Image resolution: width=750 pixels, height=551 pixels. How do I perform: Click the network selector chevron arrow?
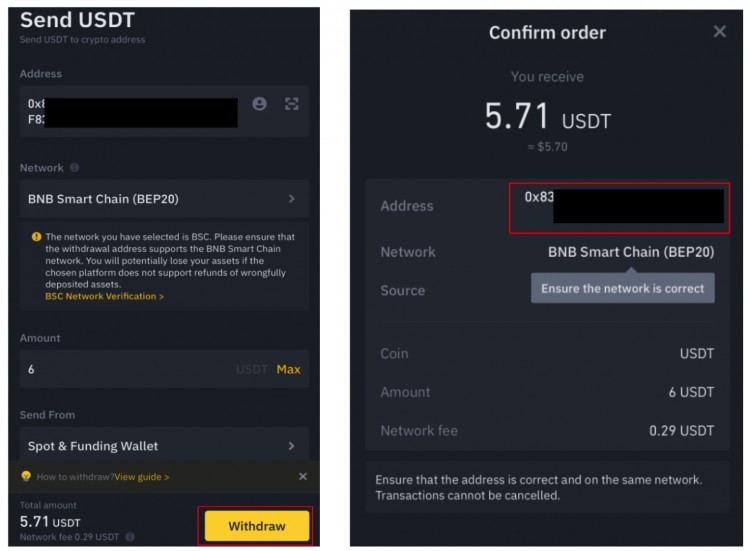[291, 198]
